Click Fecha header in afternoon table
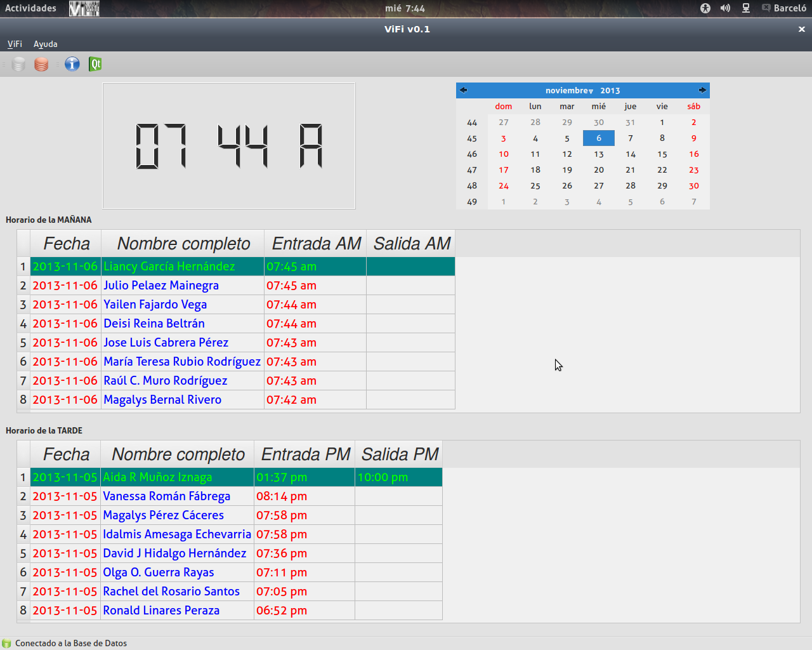Image resolution: width=812 pixels, height=650 pixels. click(x=66, y=454)
